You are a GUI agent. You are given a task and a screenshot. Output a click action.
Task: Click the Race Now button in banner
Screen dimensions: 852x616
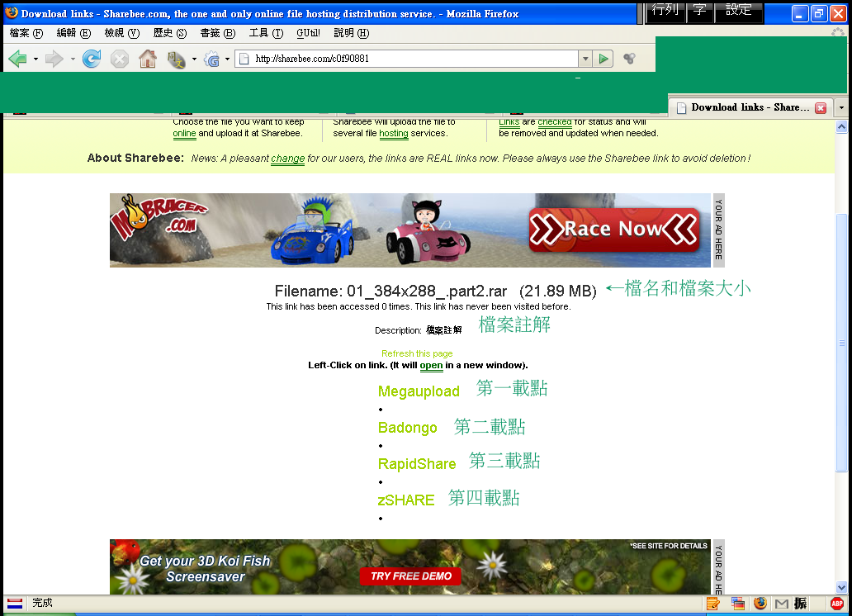tap(614, 230)
